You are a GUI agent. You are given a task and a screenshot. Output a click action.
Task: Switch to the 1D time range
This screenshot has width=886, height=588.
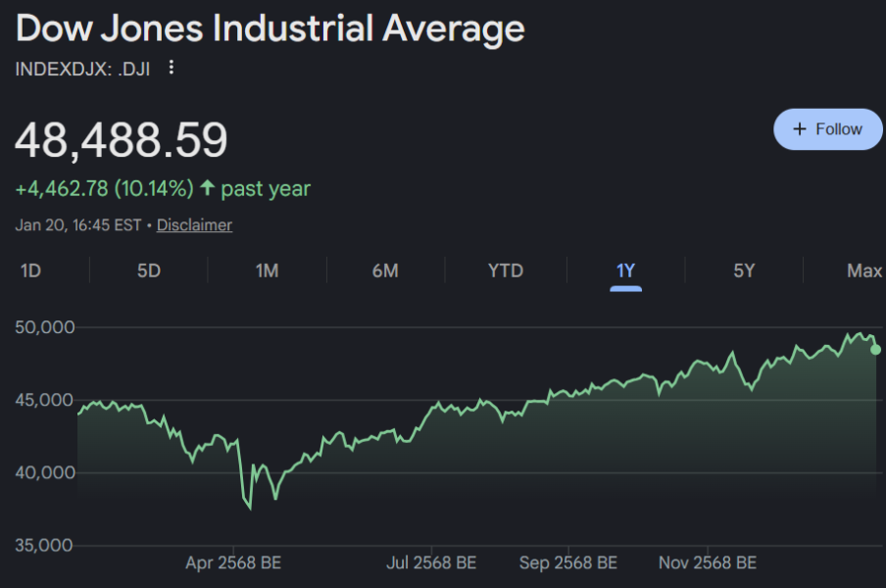[30, 270]
